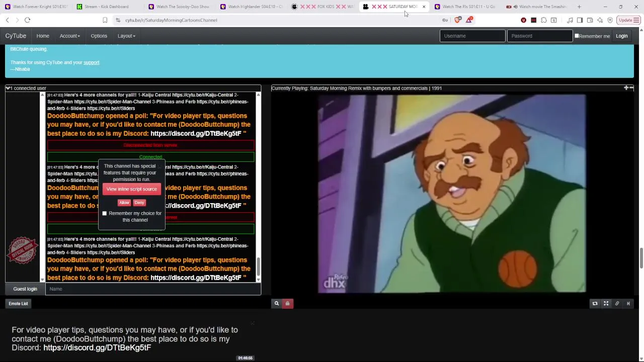This screenshot has width=644, height=362.
Task: Switch to Watch movie The Smashing tab
Action: tap(538, 7)
